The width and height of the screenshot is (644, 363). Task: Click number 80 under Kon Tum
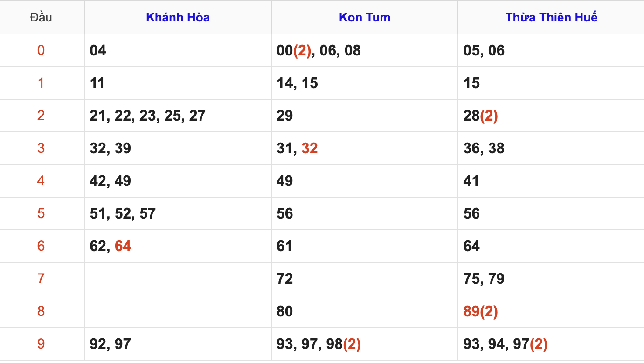[x=285, y=311]
